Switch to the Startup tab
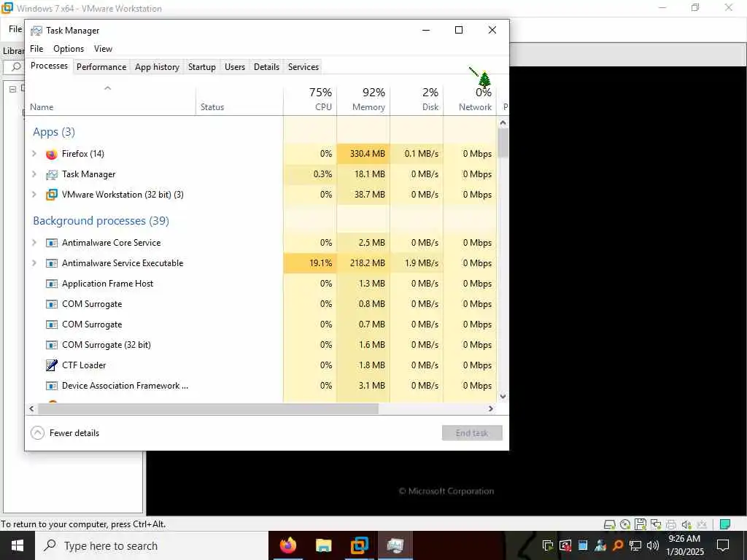Screen dimensions: 747x560 point(202,67)
